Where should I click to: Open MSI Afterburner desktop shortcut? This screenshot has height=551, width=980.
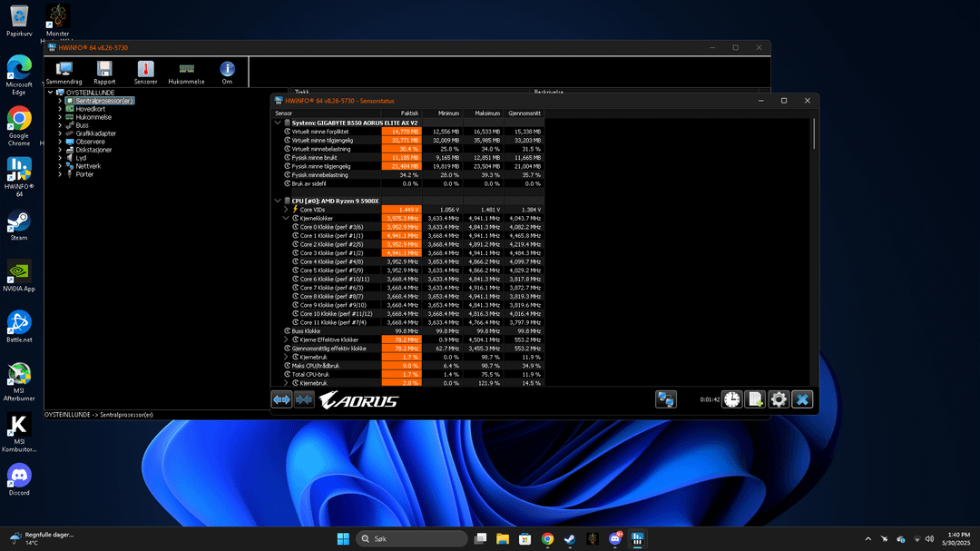tap(19, 381)
